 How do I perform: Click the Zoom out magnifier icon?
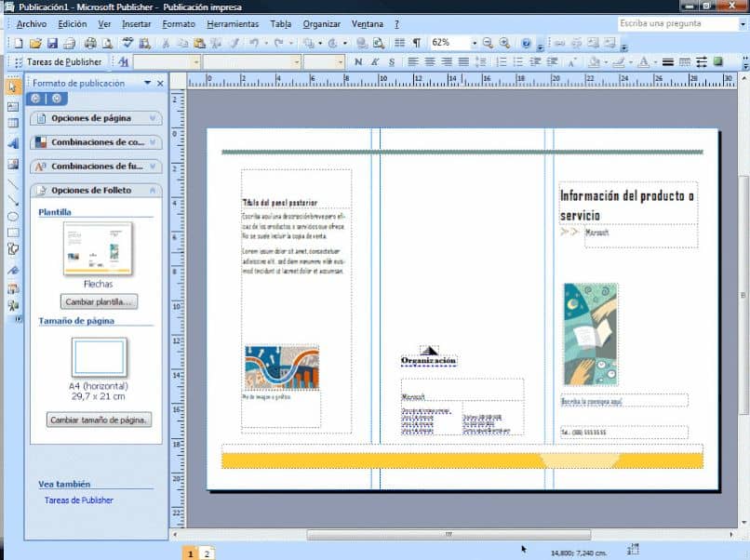(488, 43)
